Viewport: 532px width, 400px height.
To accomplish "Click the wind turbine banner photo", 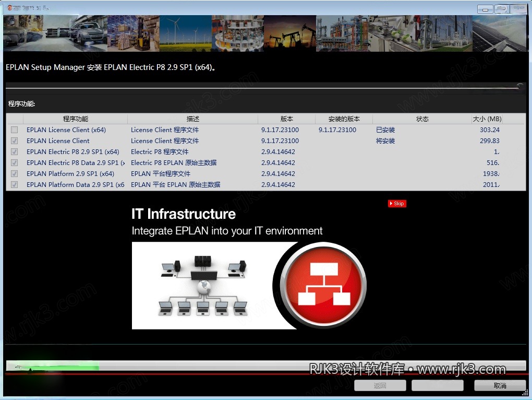I will tap(186, 33).
